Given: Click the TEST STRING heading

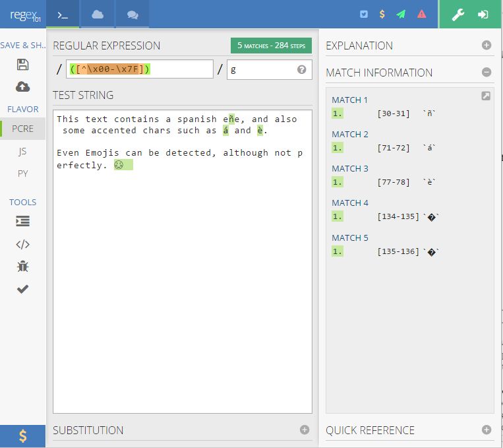Looking at the screenshot, I should point(83,95).
